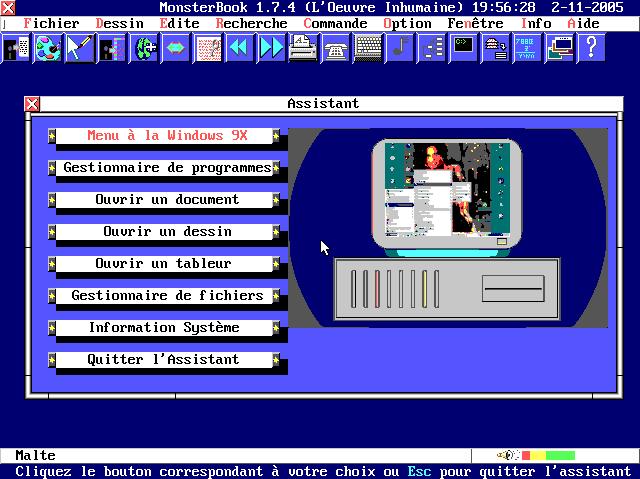Open the Fenêtre menu
The image size is (640, 479).
click(475, 24)
